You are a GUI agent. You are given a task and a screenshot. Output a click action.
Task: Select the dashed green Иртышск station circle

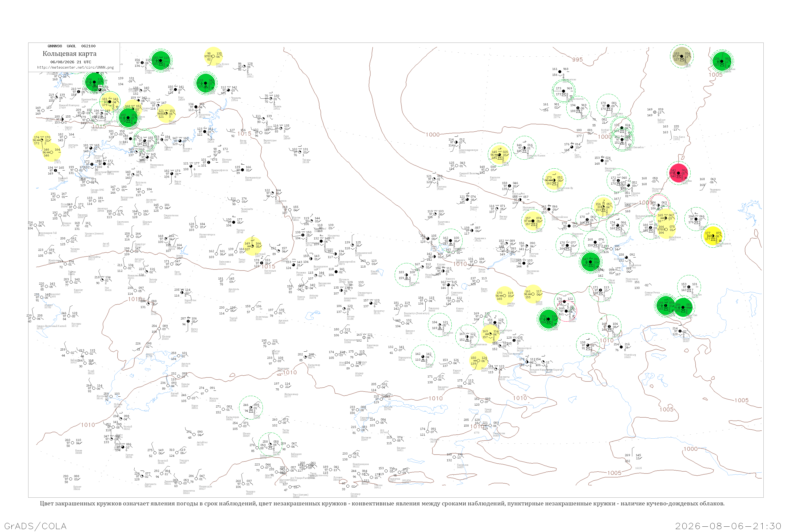tap(406, 275)
